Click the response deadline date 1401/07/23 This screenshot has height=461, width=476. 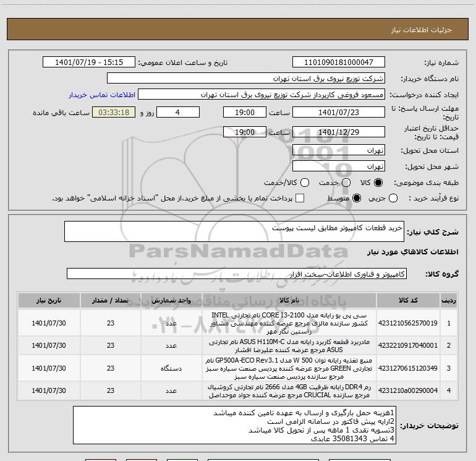pyautogui.click(x=339, y=112)
